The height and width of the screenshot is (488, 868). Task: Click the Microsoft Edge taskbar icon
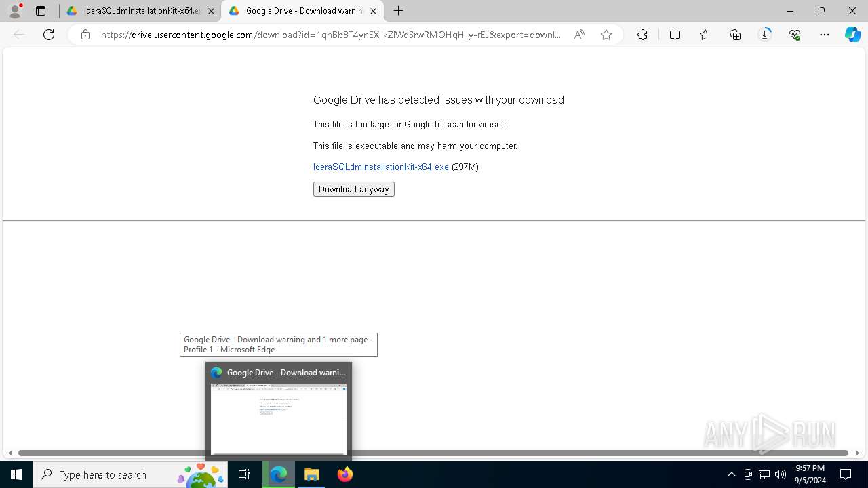click(x=279, y=474)
